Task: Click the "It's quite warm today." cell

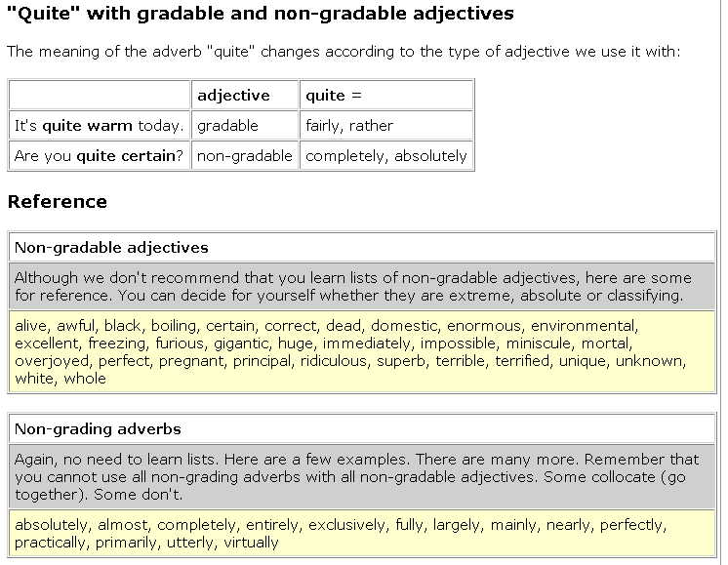Action: [x=99, y=125]
